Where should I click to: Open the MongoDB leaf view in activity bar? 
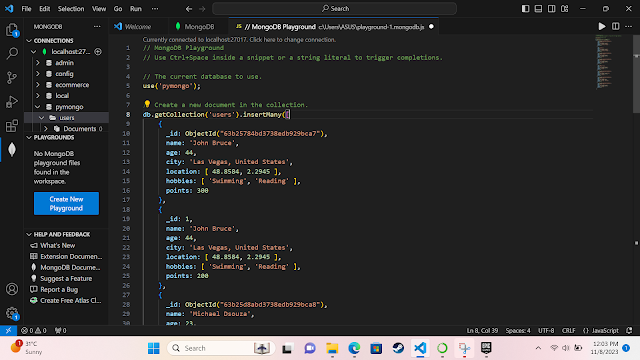(x=12, y=149)
